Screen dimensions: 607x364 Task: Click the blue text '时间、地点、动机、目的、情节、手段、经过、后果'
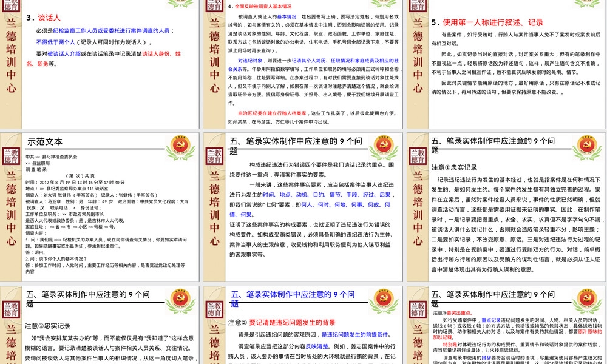[326, 195]
